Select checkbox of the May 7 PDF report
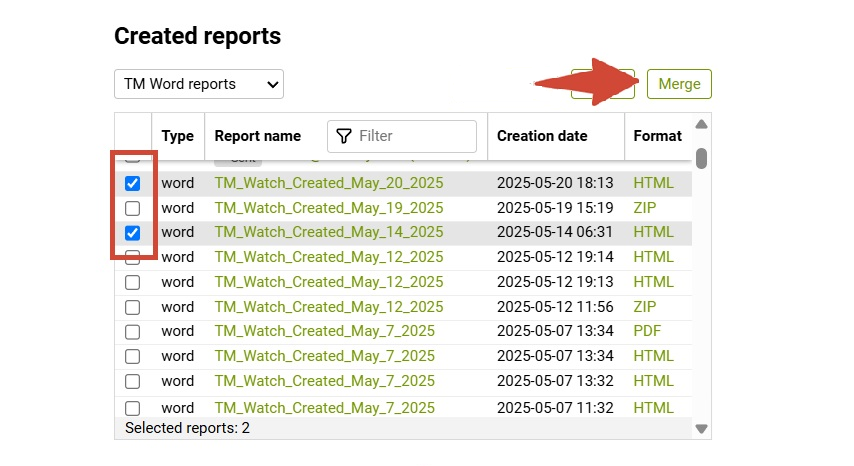 [x=132, y=332]
